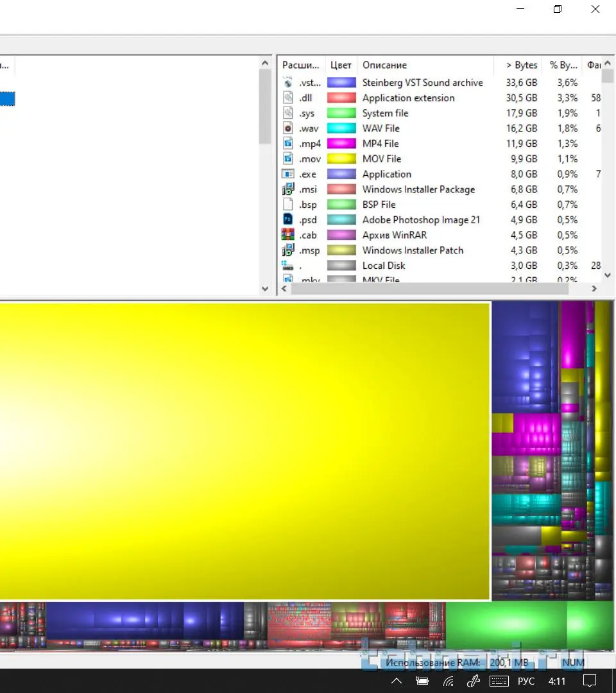
Task: Click the large blue treemap block at right
Action: point(525,357)
